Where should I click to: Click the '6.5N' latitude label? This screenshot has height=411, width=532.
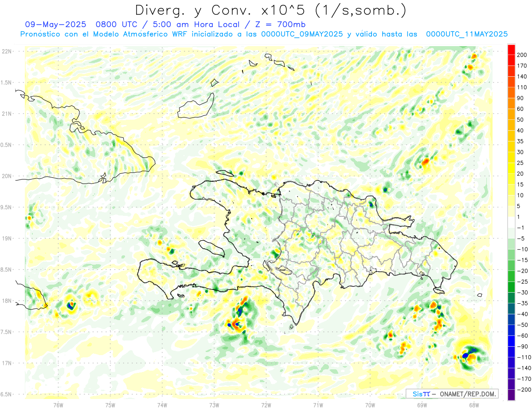(x=7, y=394)
